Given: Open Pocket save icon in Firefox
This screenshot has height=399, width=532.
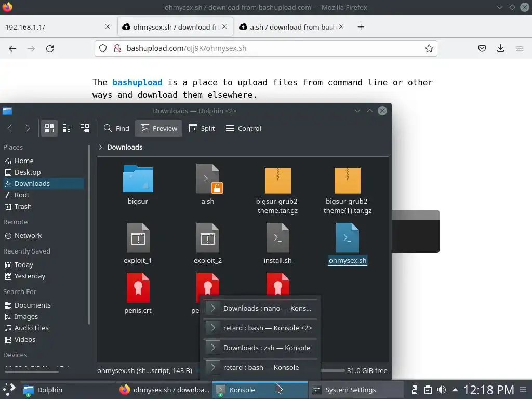Looking at the screenshot, I should 482,48.
